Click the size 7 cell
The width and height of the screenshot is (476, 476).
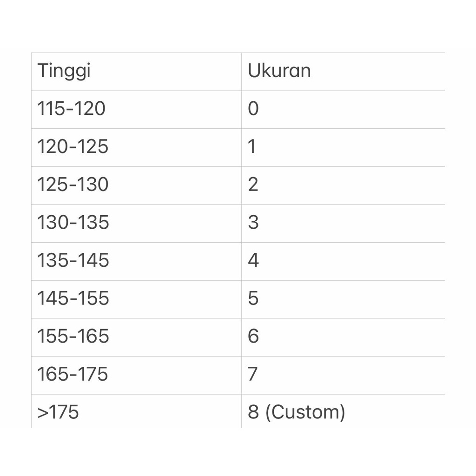pyautogui.click(x=253, y=374)
